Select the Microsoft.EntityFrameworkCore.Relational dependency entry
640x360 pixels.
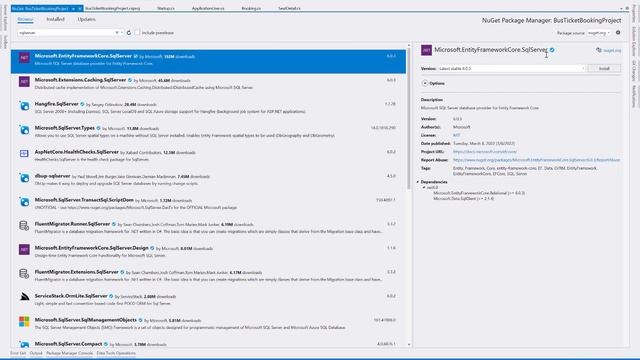point(479,193)
